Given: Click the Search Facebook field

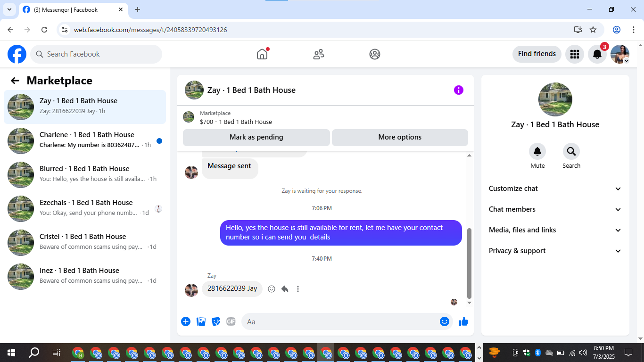Looking at the screenshot, I should click(96, 54).
